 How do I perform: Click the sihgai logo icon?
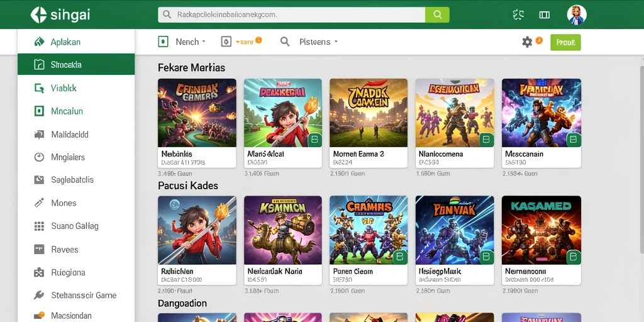tap(39, 15)
